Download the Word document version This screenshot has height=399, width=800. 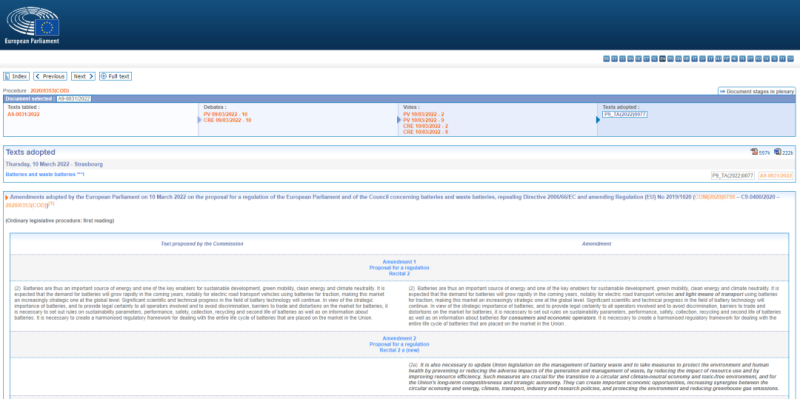pos(778,152)
